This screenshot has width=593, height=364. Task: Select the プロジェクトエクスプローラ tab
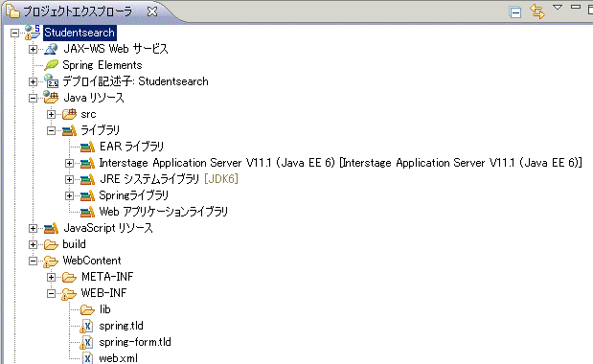78,11
